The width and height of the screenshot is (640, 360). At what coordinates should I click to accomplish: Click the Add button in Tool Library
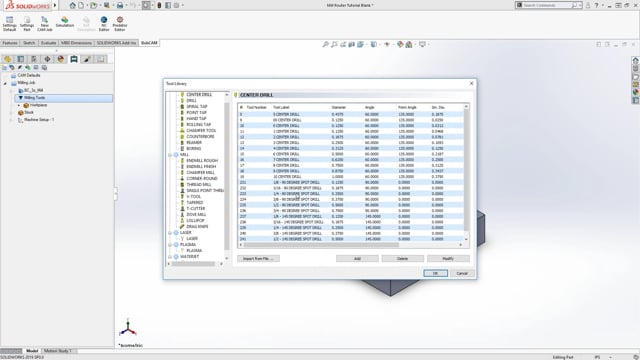(357, 259)
